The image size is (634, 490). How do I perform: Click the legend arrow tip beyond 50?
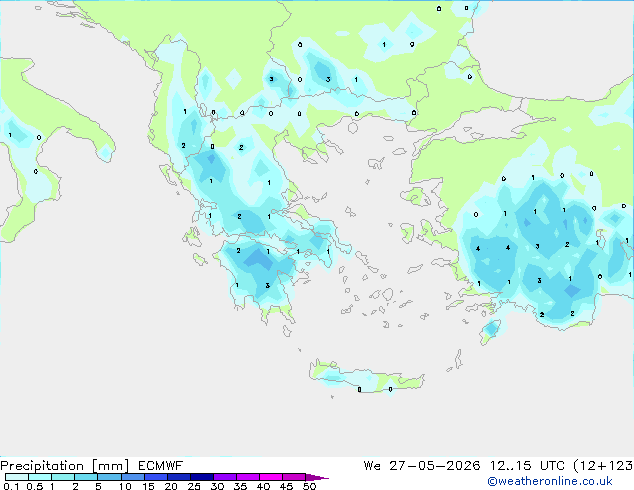point(317,477)
